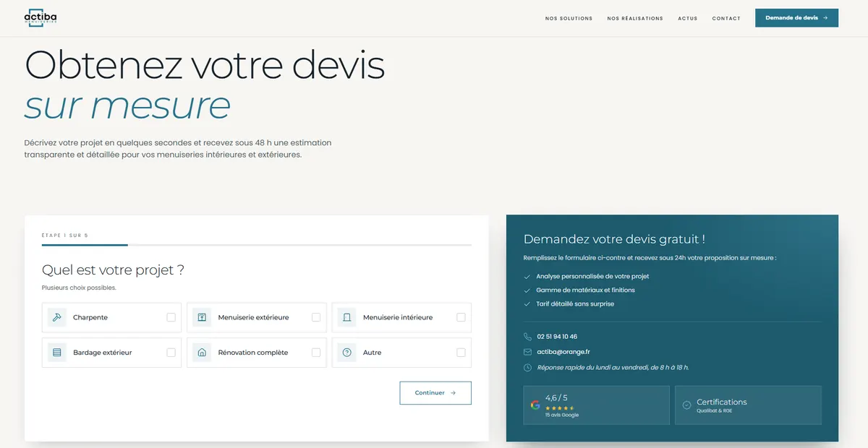Image resolution: width=868 pixels, height=448 pixels.
Task: Click the certification badge icon
Action: (686, 405)
